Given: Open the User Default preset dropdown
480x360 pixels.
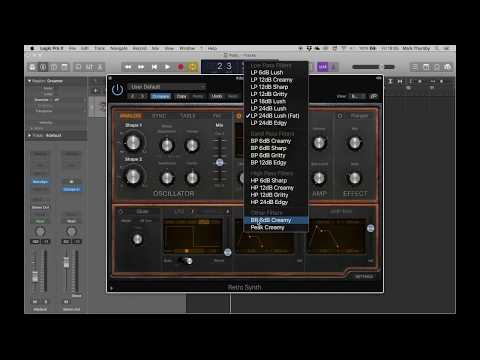Looking at the screenshot, I should tap(167, 87).
